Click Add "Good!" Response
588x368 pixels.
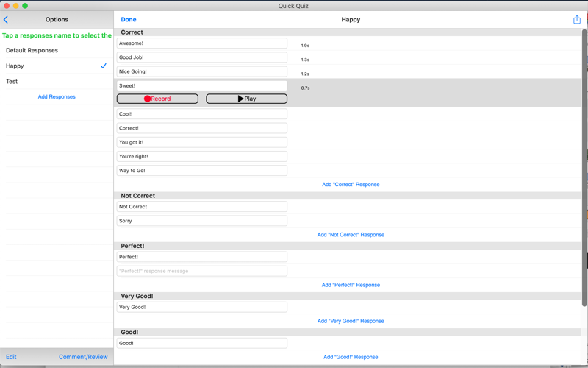point(351,357)
